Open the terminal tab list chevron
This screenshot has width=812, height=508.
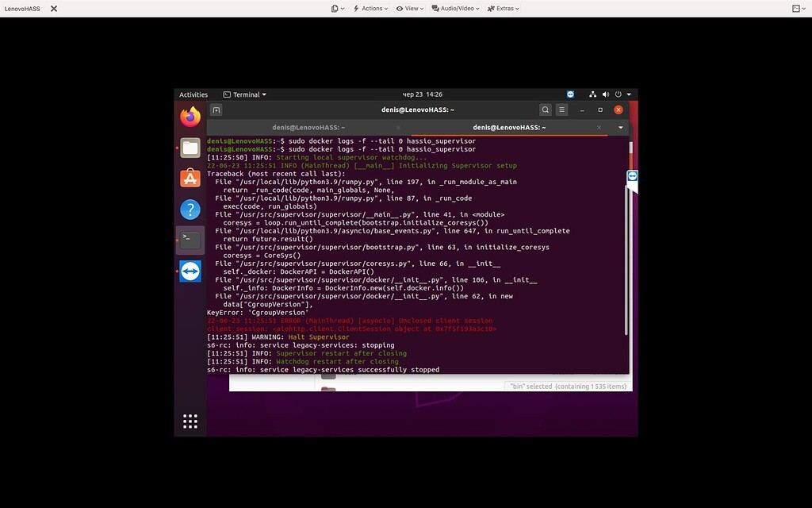[621, 127]
